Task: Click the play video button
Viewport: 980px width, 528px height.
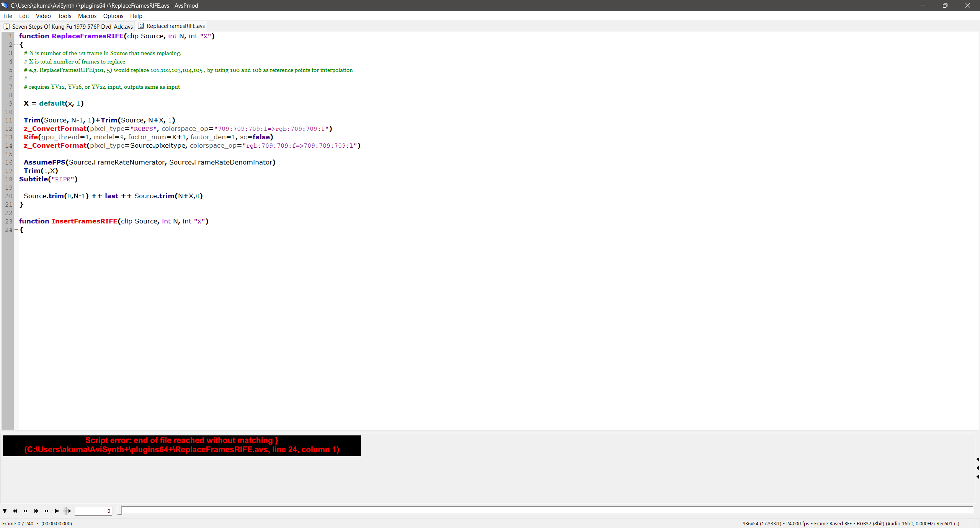Action: point(57,511)
